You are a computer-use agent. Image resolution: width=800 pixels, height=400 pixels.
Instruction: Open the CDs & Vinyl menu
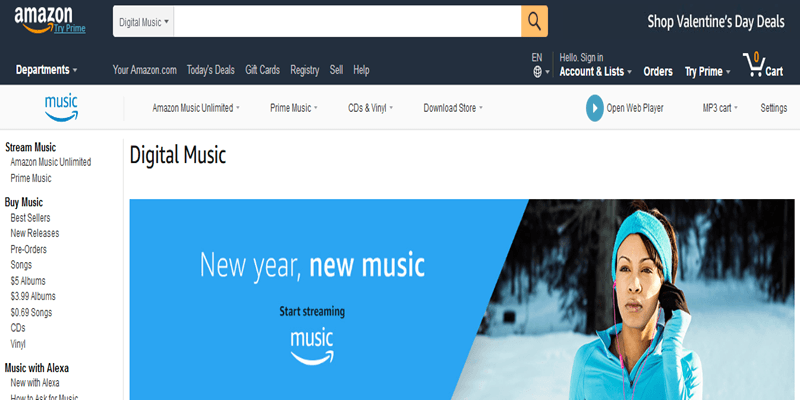point(370,108)
